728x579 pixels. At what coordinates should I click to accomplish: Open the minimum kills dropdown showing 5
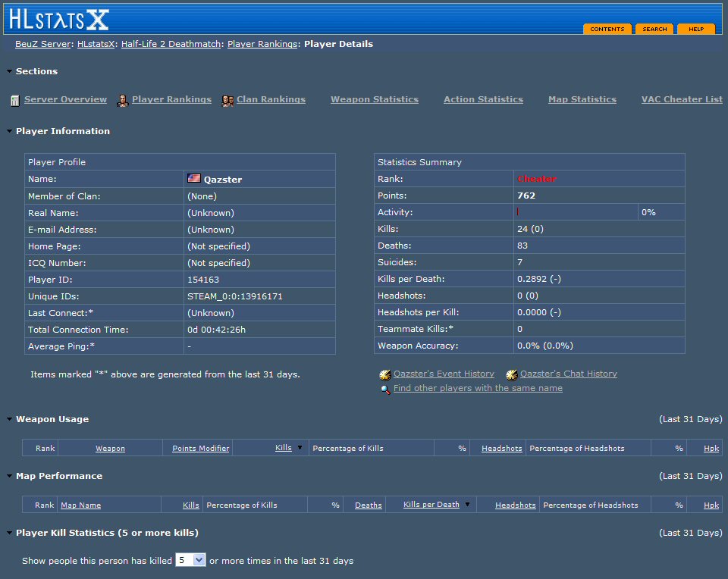coord(190,560)
